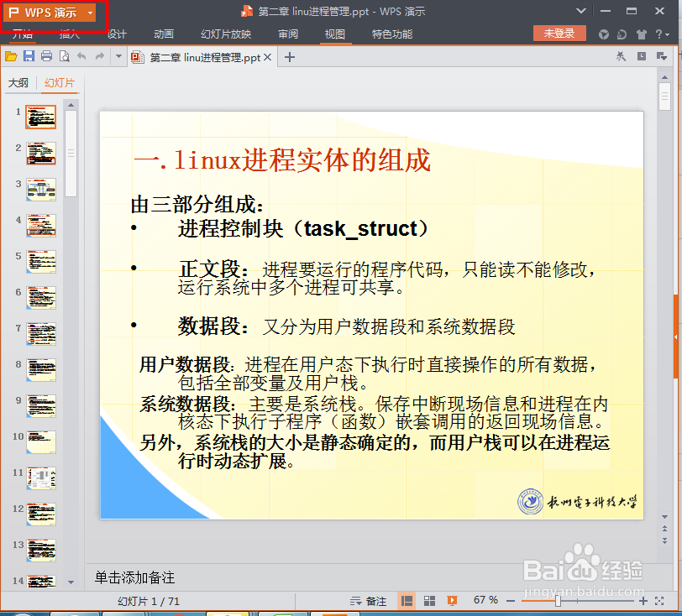Select slide 1 thumbnail

pos(41,117)
